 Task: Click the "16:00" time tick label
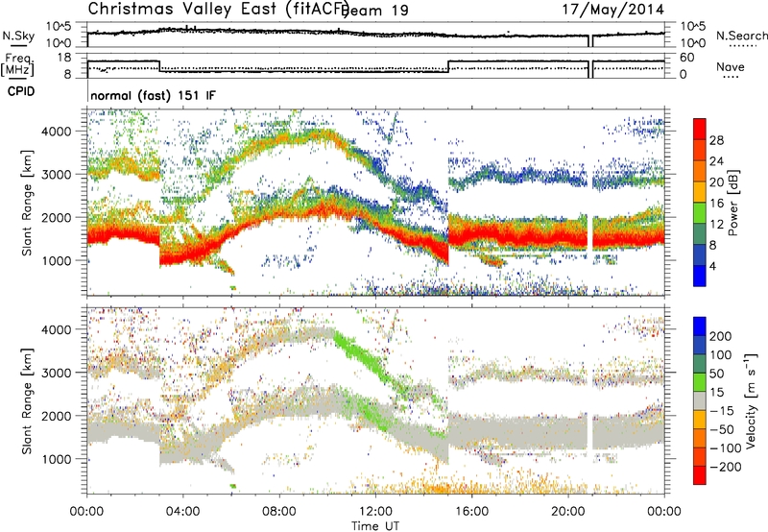pyautogui.click(x=471, y=512)
